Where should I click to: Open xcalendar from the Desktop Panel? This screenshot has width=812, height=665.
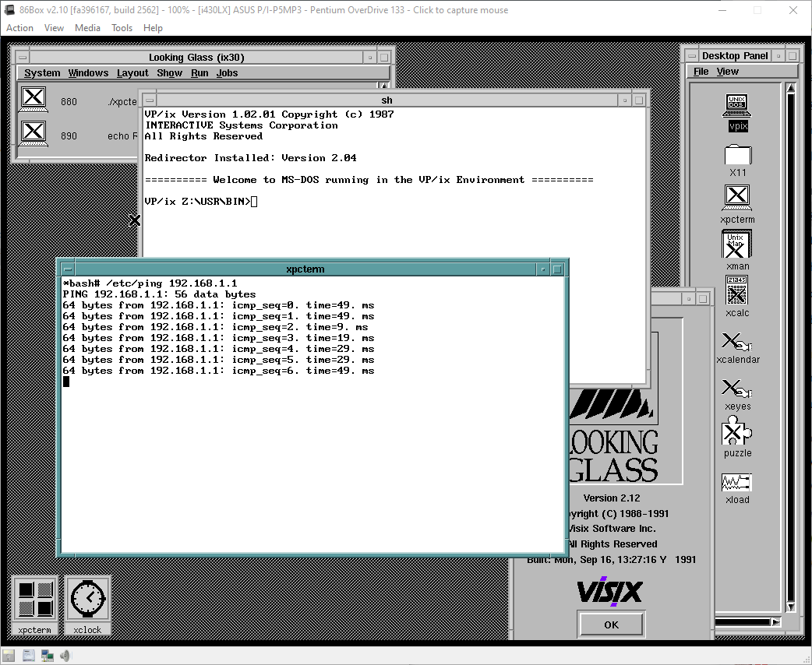[x=737, y=342]
